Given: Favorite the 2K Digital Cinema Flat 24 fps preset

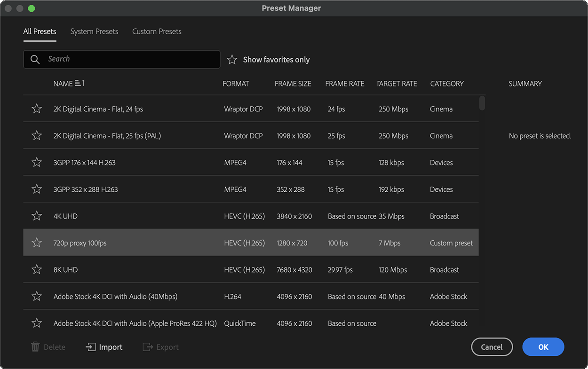Looking at the screenshot, I should point(37,109).
